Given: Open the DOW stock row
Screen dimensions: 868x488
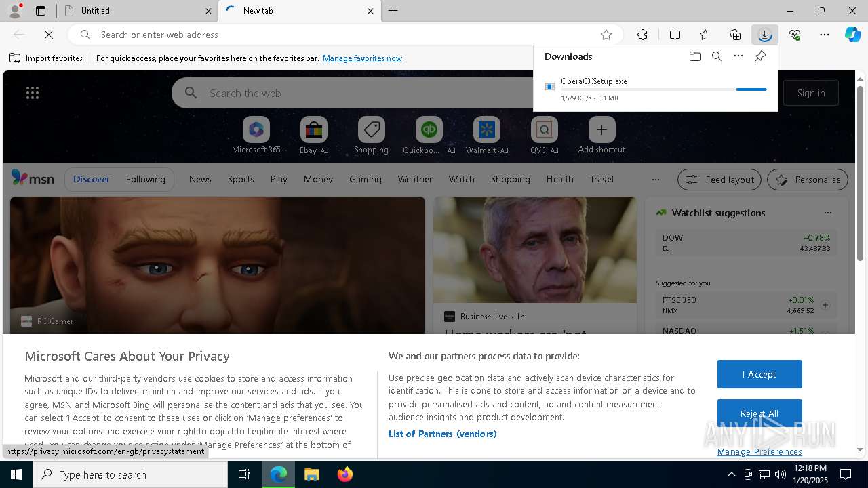Looking at the screenshot, I should [x=746, y=243].
